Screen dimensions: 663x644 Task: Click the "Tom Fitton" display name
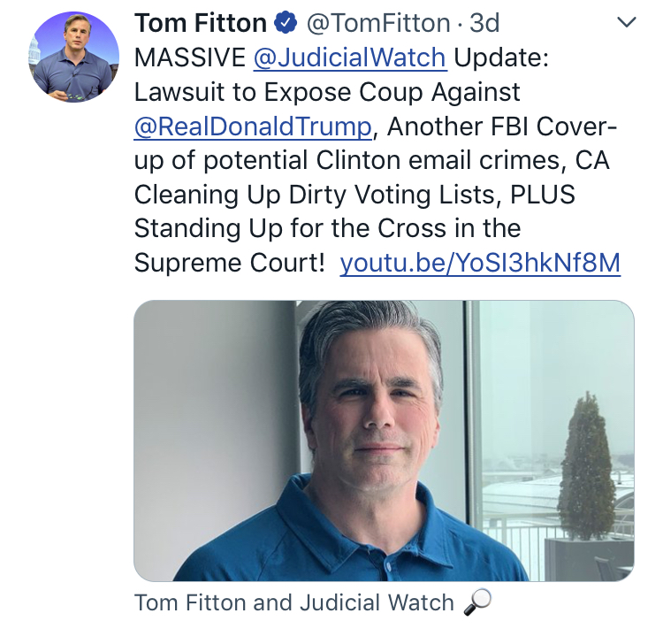(x=200, y=24)
